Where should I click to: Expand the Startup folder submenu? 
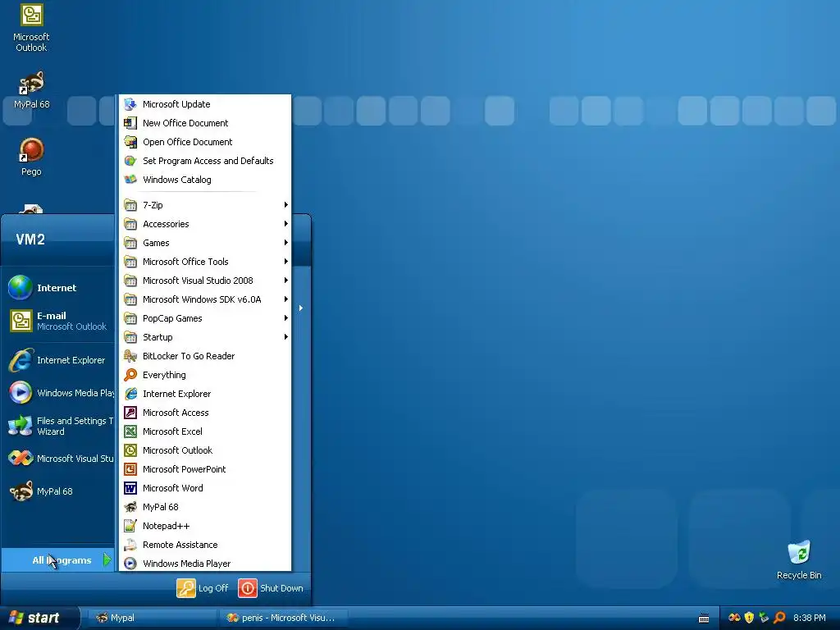[204, 337]
